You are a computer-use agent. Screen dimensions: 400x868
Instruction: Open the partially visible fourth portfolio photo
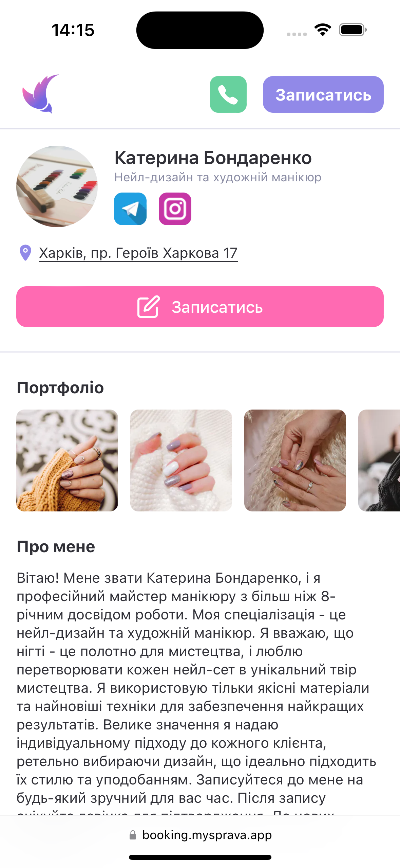(379, 460)
